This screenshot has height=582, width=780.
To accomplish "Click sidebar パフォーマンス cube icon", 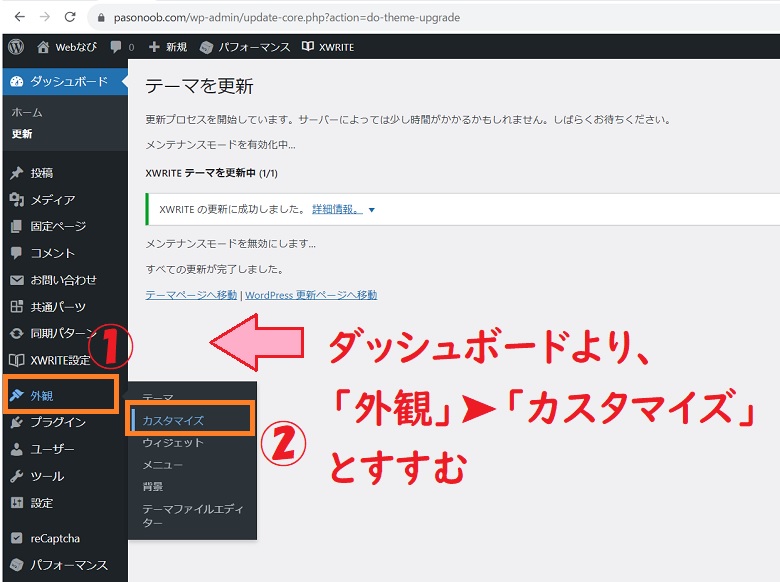I will tap(16, 565).
